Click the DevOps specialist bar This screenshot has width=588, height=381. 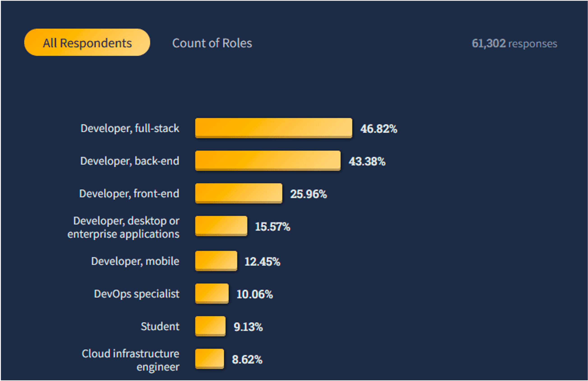coord(212,293)
